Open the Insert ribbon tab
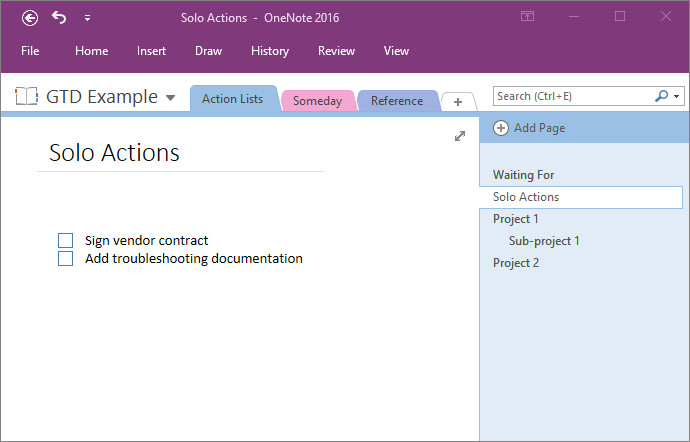The height and width of the screenshot is (442, 690). pyautogui.click(x=151, y=51)
